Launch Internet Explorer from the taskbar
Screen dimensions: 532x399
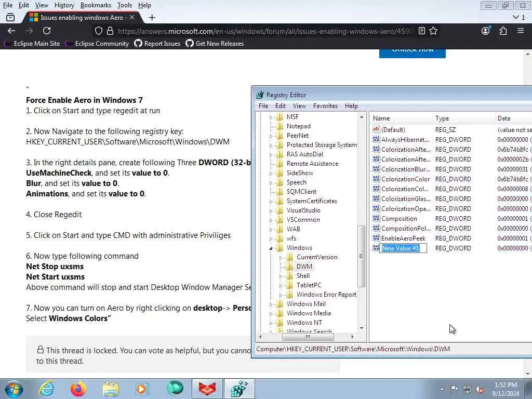[46, 389]
